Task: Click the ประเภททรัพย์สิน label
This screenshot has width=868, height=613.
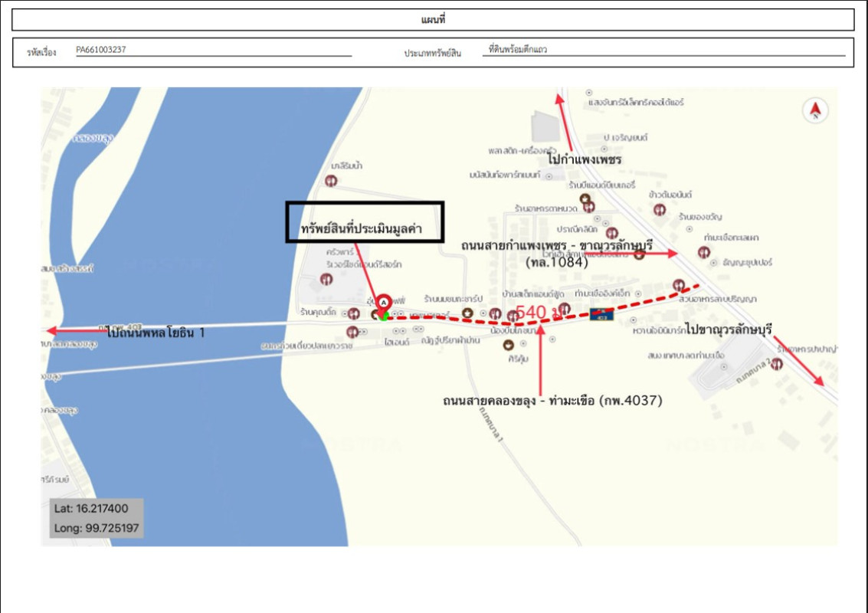Action: (433, 54)
